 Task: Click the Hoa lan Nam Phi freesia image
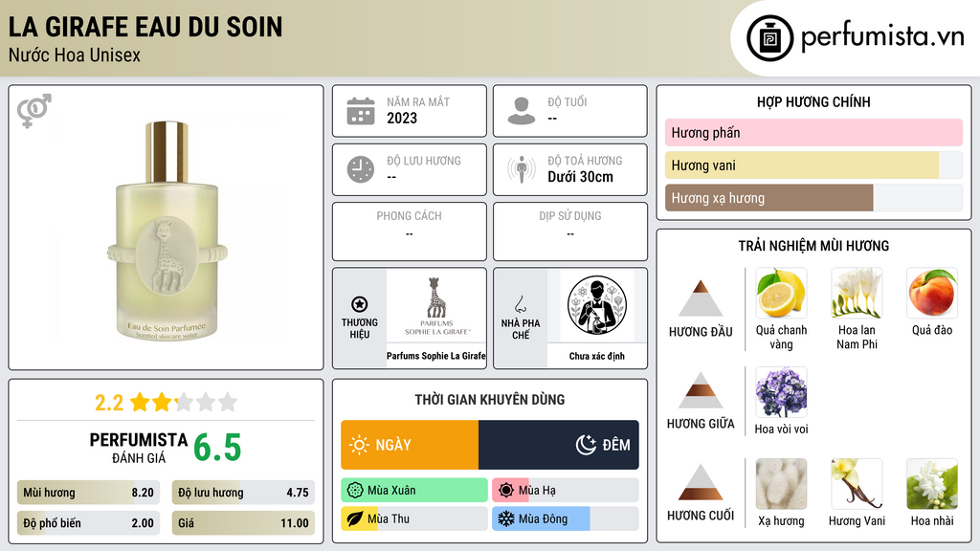coord(857,293)
